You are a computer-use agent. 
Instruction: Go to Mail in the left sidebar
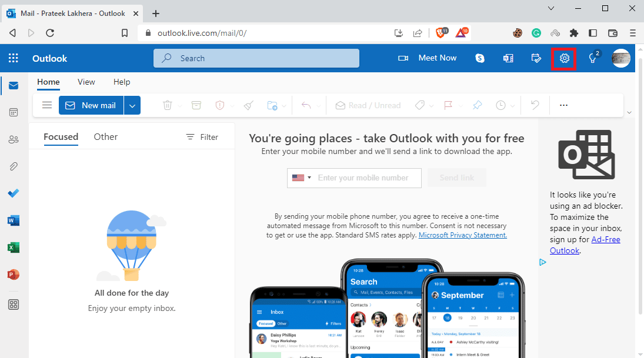[x=14, y=85]
